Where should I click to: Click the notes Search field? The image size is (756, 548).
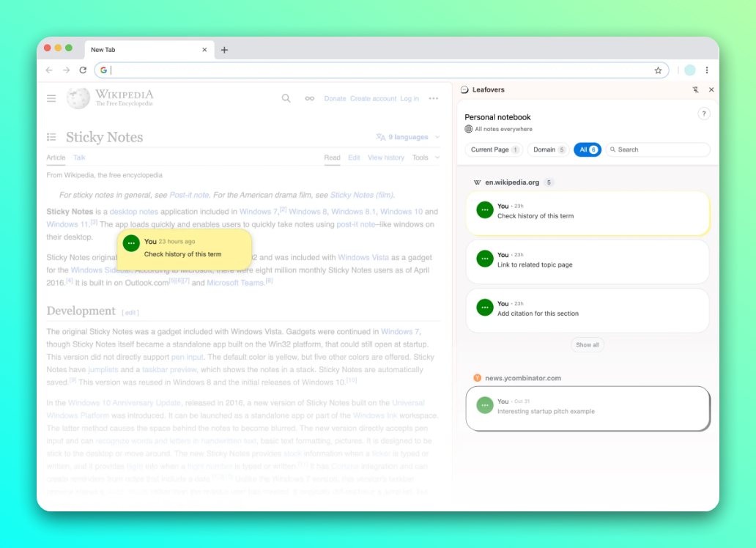pos(658,149)
